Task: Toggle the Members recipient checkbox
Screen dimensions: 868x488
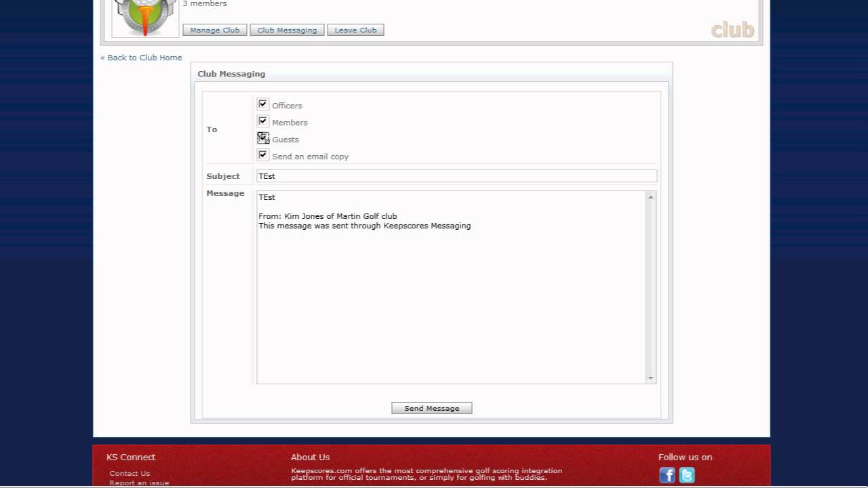Action: point(263,121)
